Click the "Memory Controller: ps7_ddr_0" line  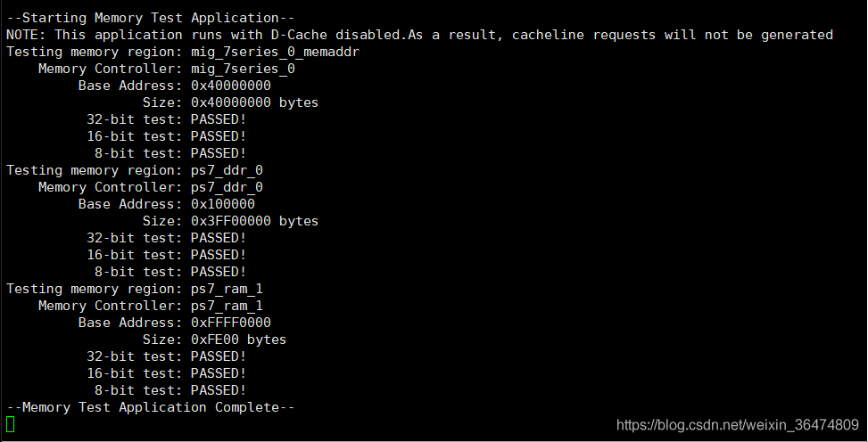point(150,187)
